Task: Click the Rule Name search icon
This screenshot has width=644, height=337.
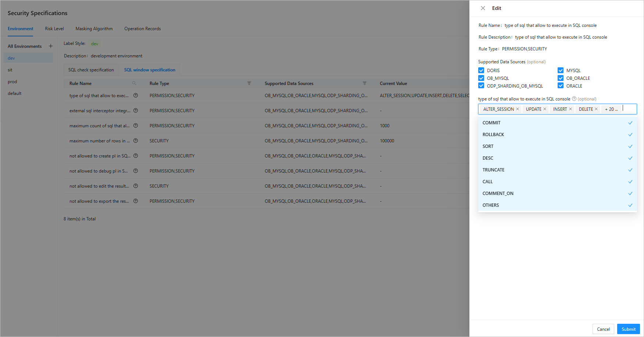Action: [x=134, y=84]
